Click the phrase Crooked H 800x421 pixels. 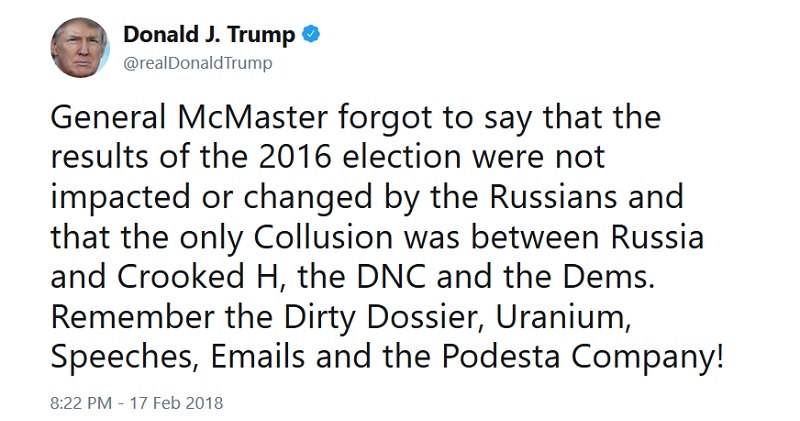coord(199,277)
